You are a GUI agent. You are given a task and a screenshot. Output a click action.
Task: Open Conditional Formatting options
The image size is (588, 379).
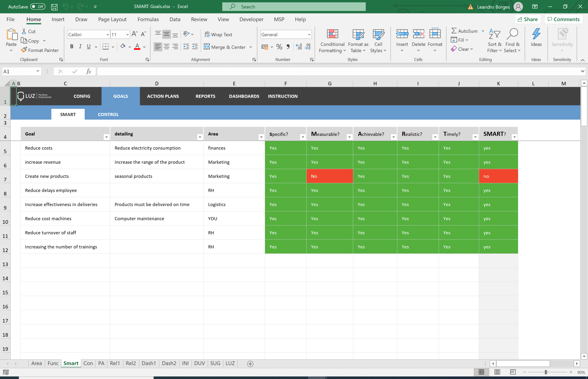332,41
